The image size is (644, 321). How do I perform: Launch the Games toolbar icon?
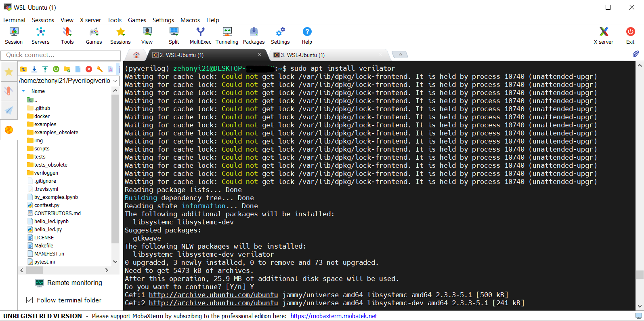[94, 36]
